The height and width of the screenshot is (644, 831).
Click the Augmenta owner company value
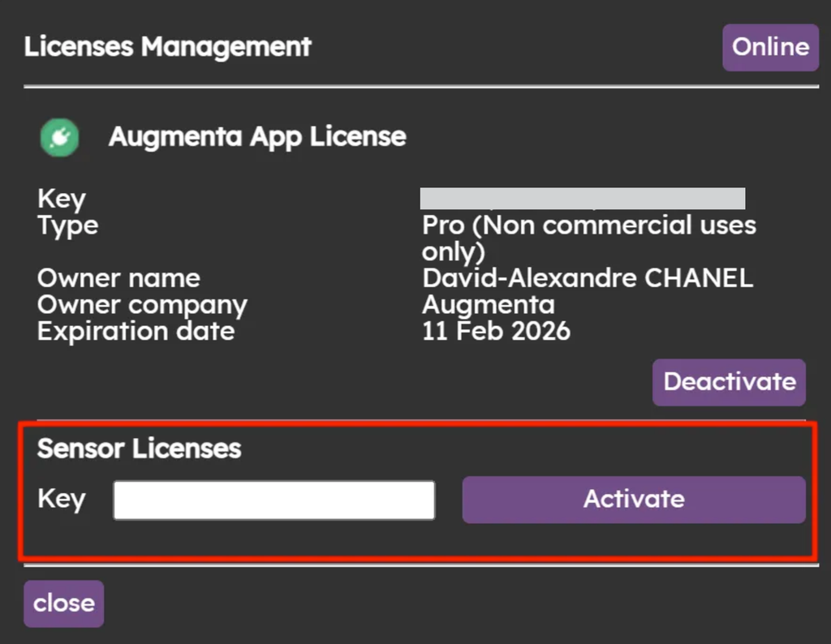489,304
